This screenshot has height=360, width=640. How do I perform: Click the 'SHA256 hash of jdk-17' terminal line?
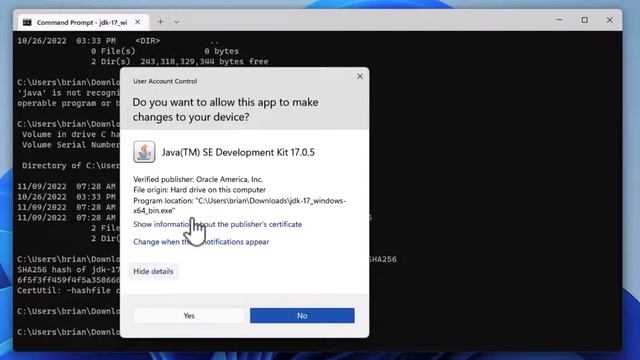tap(69, 270)
